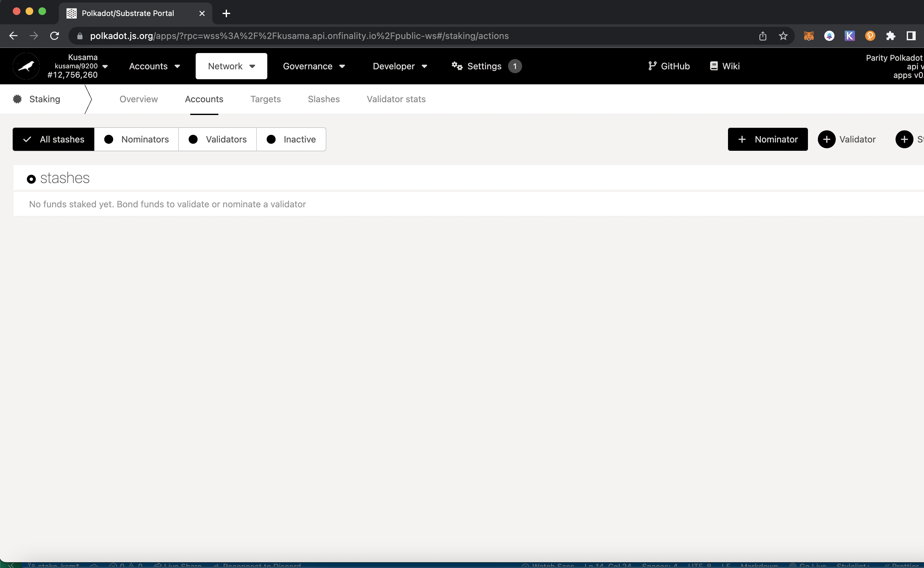The image size is (924, 568).
Task: Open the browser extensions puzzle icon
Action: click(x=890, y=36)
